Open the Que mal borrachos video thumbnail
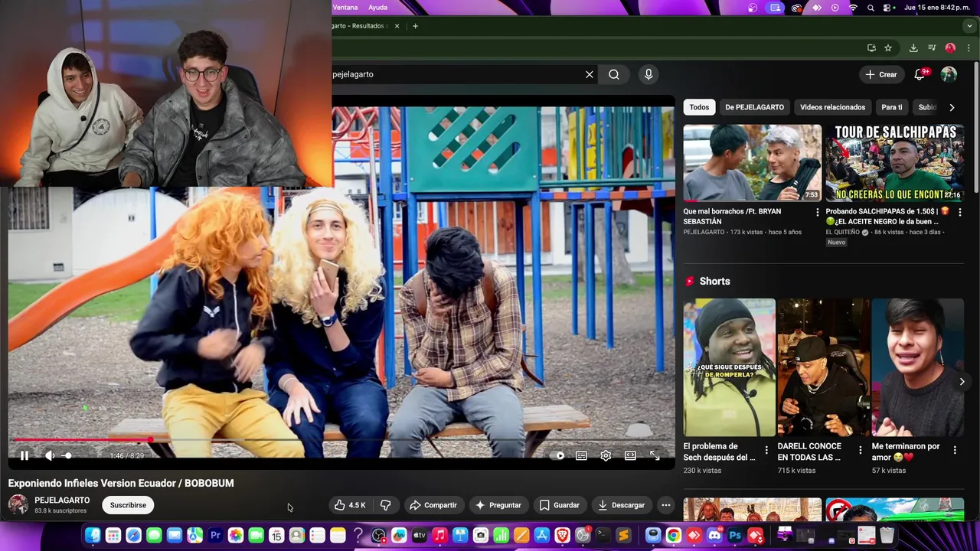980x551 pixels. [753, 163]
